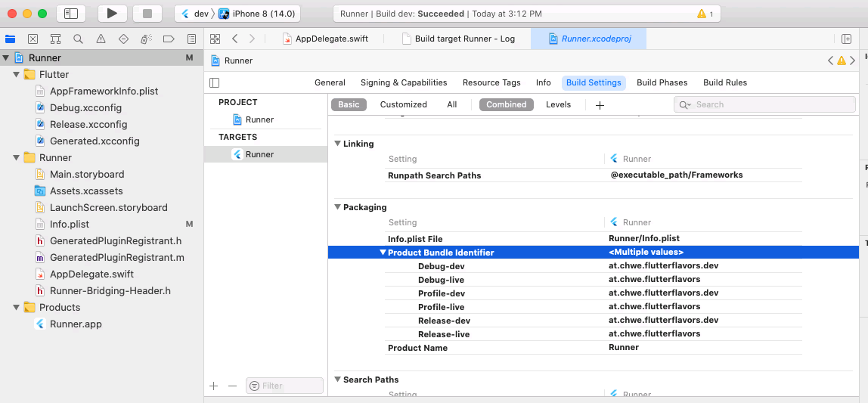Screen dimensions: 868x403
Task: Select the Customized settings filter
Action: pyautogui.click(x=404, y=104)
